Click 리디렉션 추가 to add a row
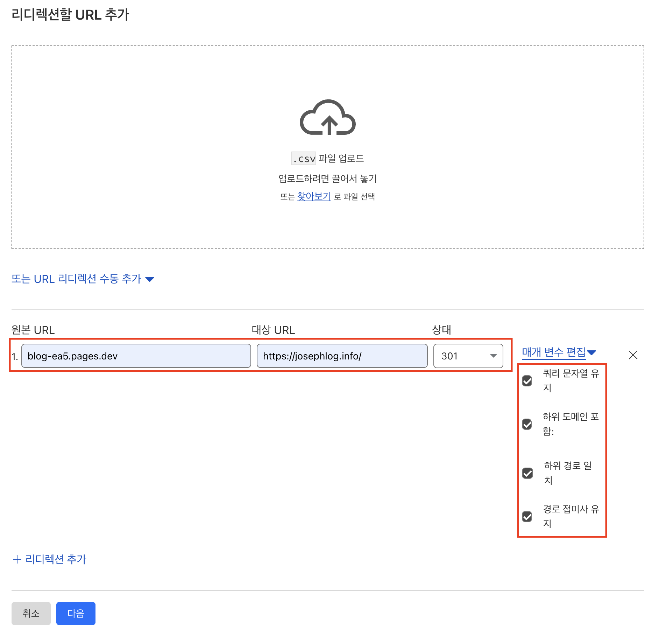This screenshot has width=652, height=644. click(x=49, y=559)
